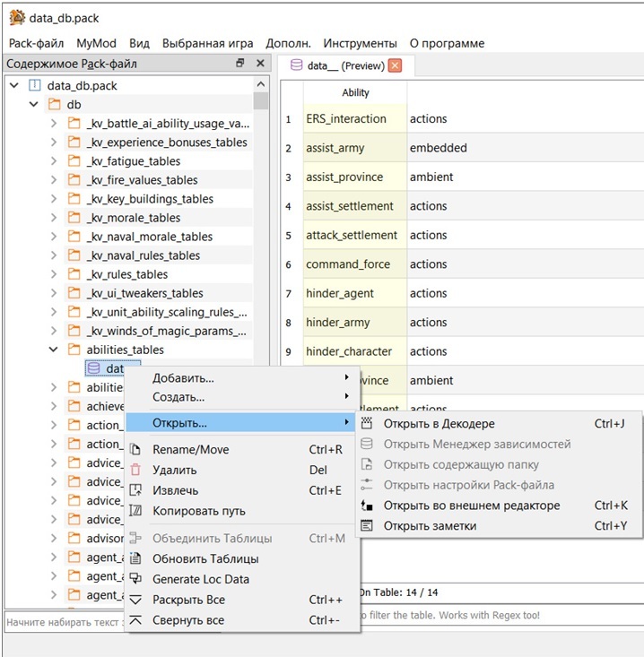The width and height of the screenshot is (644, 657).
Task: Open the Вид menu
Action: click(139, 43)
